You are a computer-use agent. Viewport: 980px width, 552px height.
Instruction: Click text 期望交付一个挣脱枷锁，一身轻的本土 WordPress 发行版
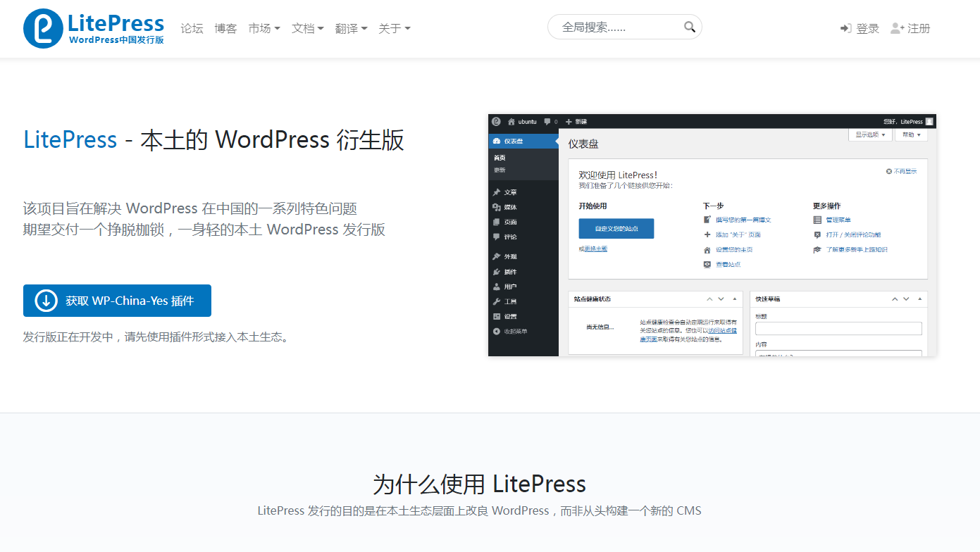204,230
